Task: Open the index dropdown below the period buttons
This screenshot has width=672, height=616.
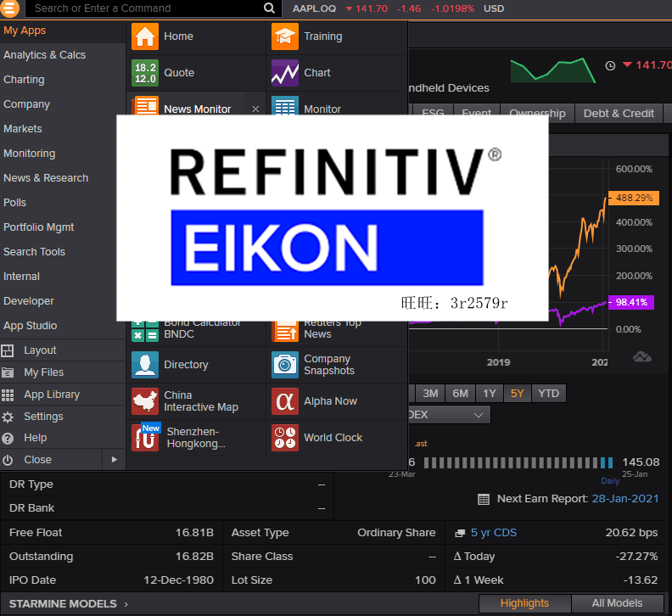Action: (449, 415)
